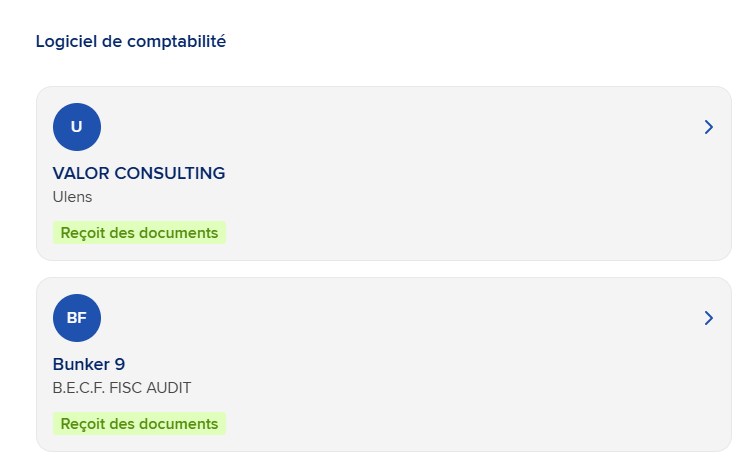Click the Ulens subtitle text

[72, 197]
